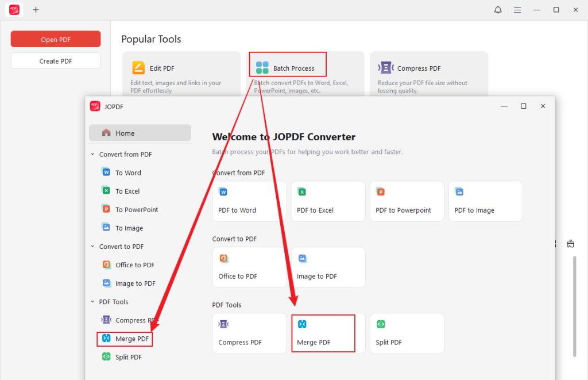This screenshot has width=588, height=380.
Task: Click the Office to PDF tool card
Action: point(249,267)
